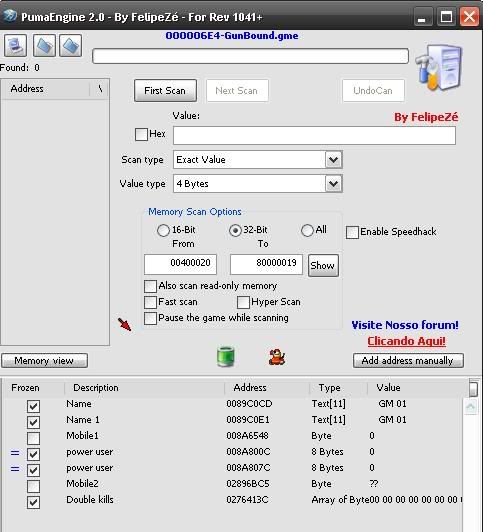Click the 000006E4-GunBound.gme process label
The image size is (483, 532).
click(232, 36)
